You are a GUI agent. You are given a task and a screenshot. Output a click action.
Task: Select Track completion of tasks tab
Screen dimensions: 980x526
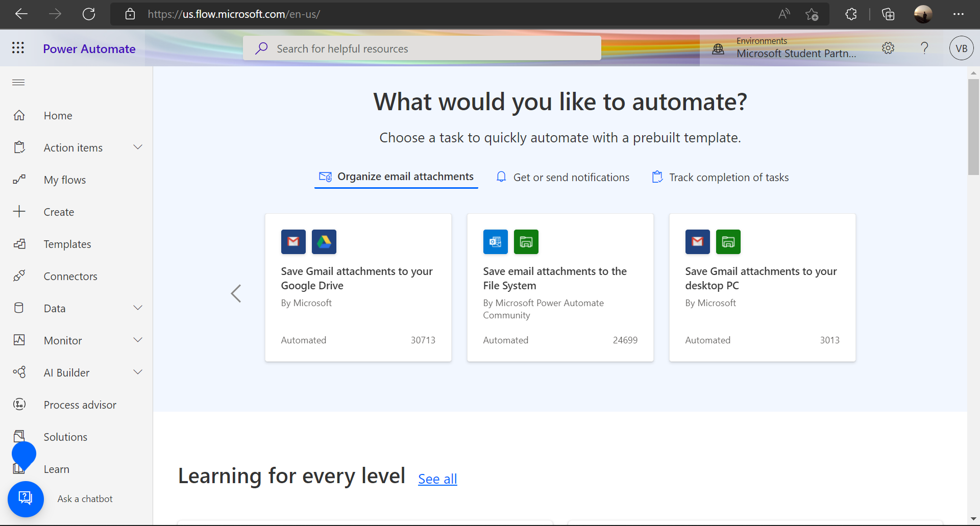[x=720, y=177]
